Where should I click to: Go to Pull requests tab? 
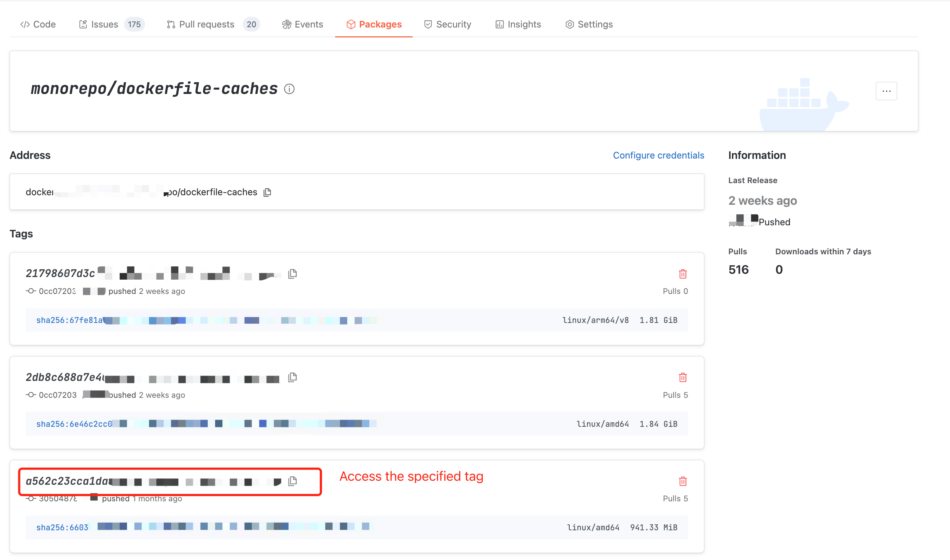tap(206, 25)
